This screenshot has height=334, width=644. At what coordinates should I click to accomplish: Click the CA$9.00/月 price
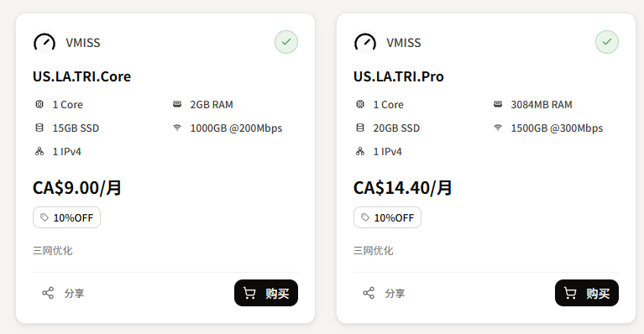[77, 188]
